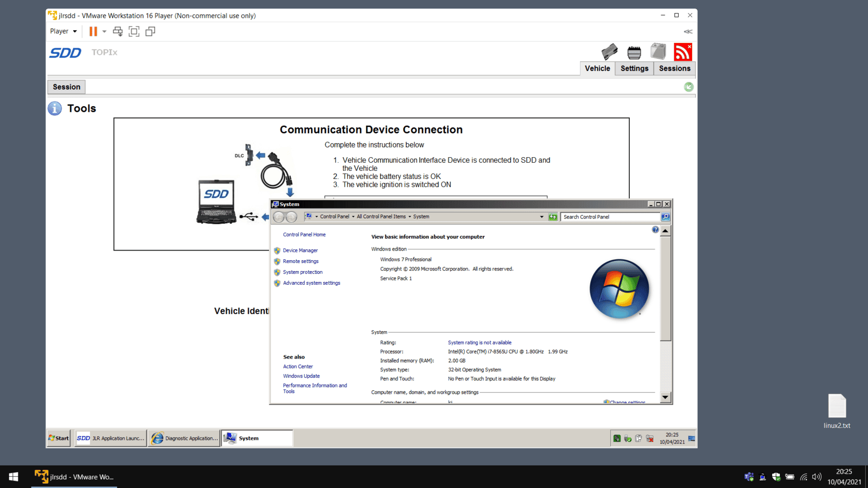Enter VMware full screen mode

coord(134,31)
